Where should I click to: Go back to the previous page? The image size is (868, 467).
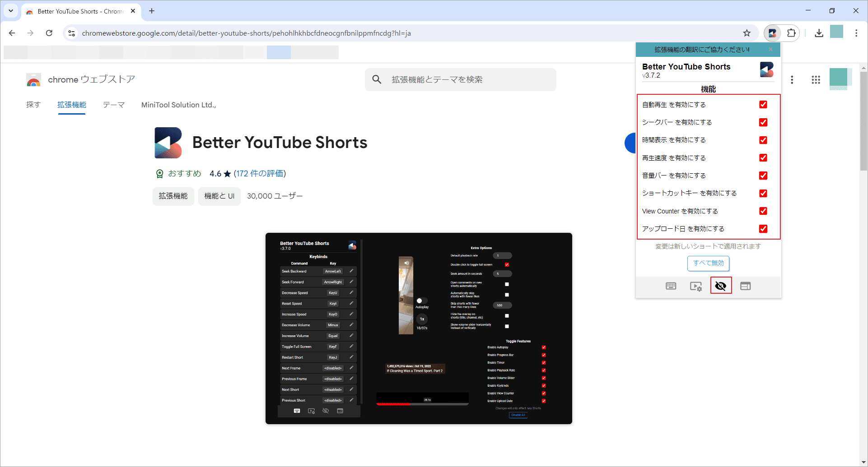point(12,33)
